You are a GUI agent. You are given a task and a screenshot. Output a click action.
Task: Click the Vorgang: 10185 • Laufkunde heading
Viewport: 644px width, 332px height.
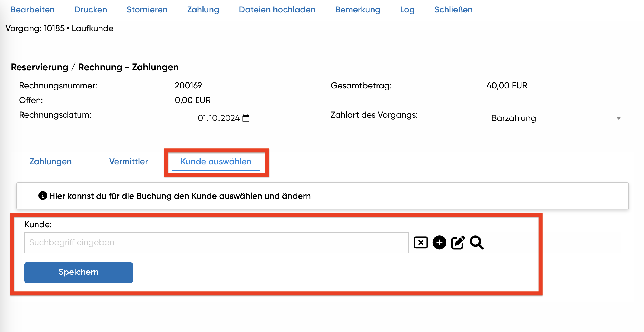click(x=59, y=28)
